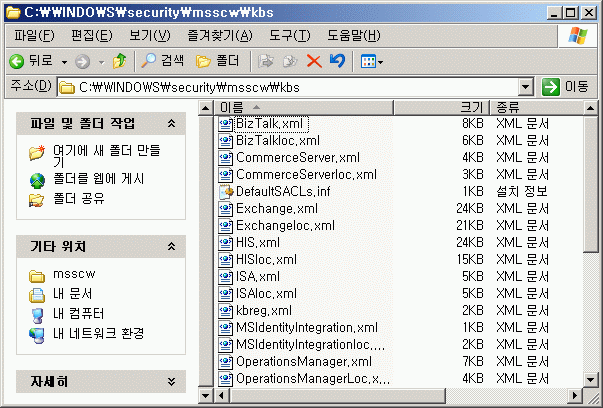
Task: Click the Exchange.xml file name
Action: pyautogui.click(x=277, y=209)
